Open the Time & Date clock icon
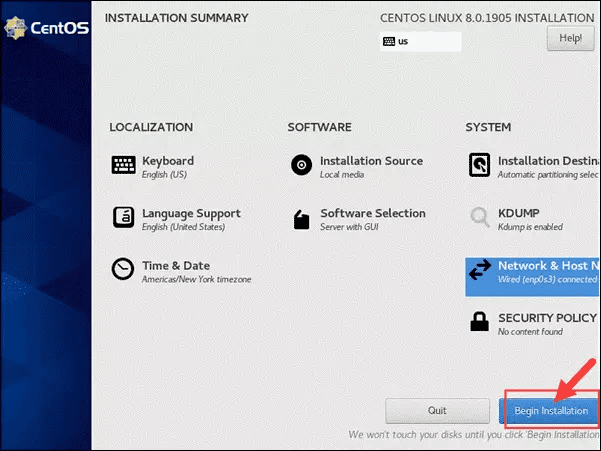Viewport: 601px width, 451px height. pyautogui.click(x=123, y=269)
